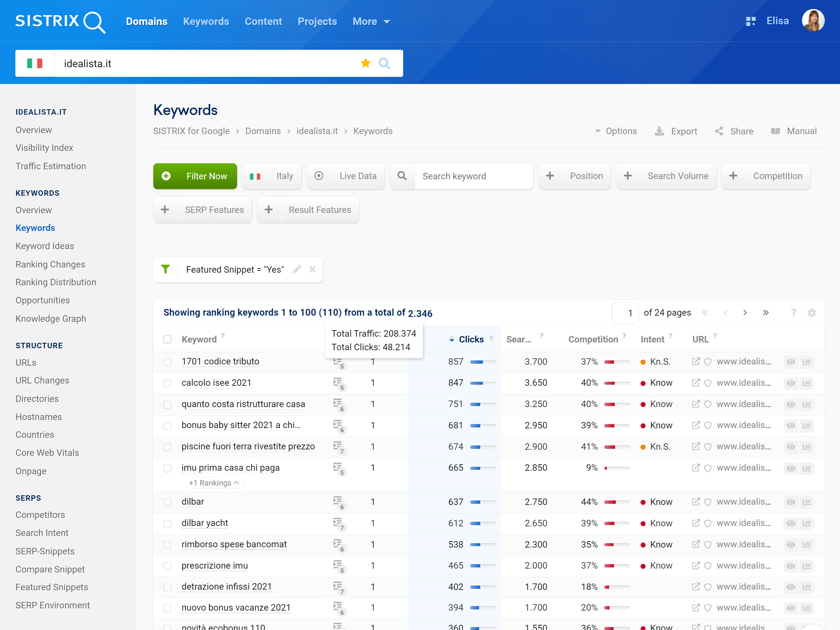840x630 pixels.
Task: Open Visibility Index in sidebar
Action: [44, 148]
